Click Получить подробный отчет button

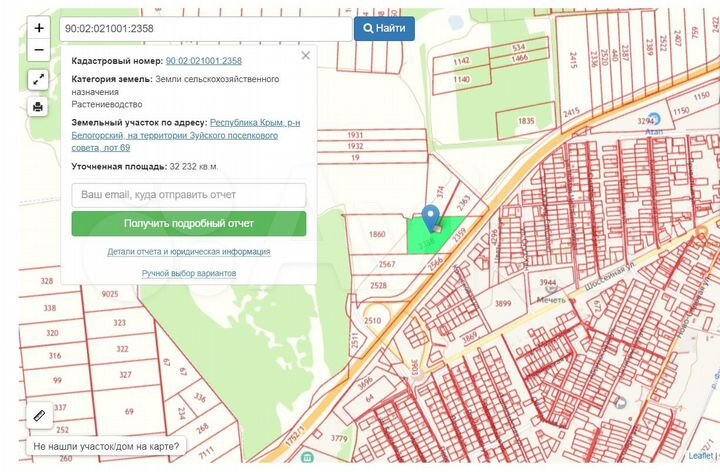coord(189,224)
